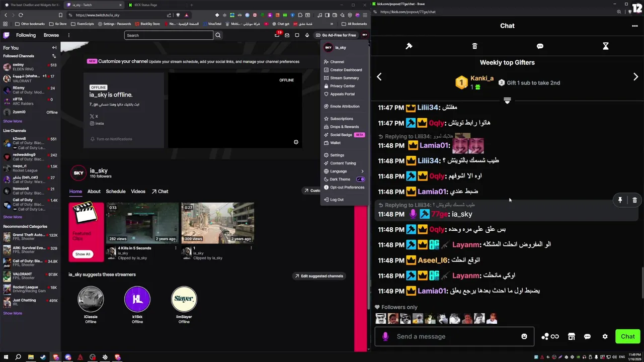
Task: Open the Following page on Twitch
Action: (26, 35)
